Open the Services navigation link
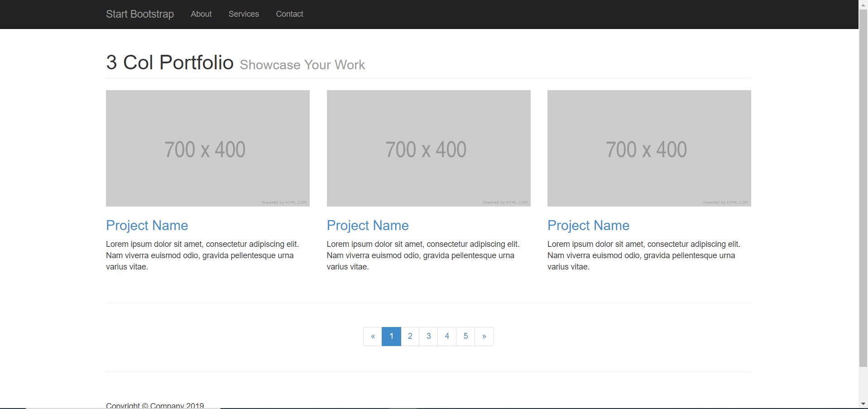The image size is (868, 409). 244,14
